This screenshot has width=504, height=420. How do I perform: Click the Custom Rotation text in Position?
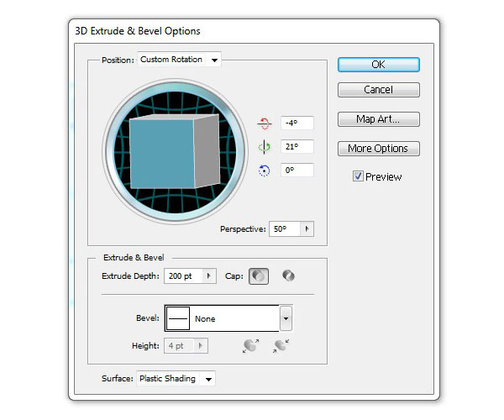tap(171, 60)
